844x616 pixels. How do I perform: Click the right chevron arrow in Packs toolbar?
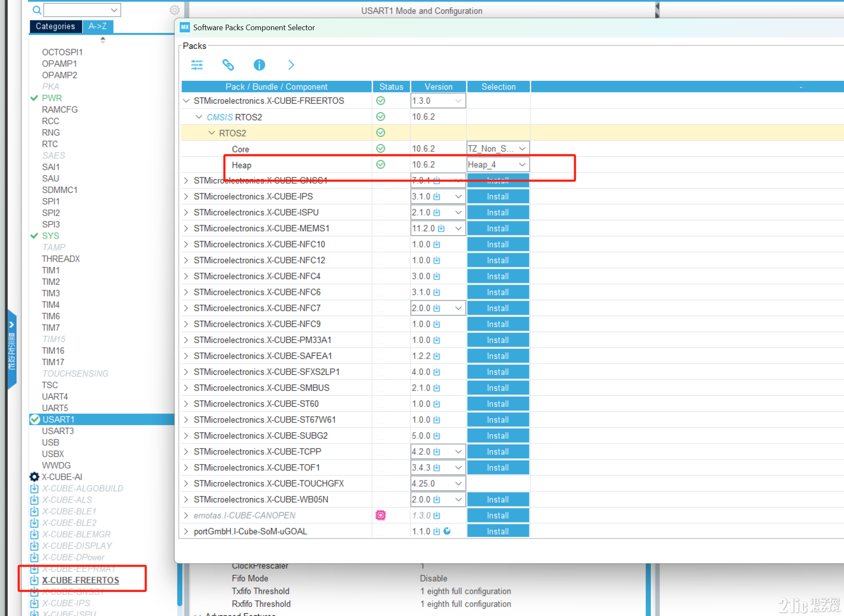(x=291, y=65)
